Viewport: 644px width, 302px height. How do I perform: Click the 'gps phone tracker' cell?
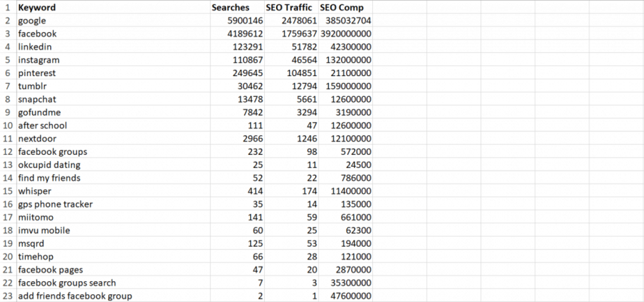pos(113,204)
